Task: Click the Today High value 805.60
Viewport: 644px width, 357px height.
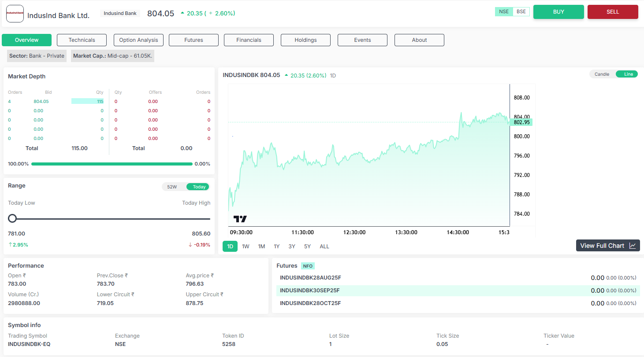Action: (x=201, y=234)
